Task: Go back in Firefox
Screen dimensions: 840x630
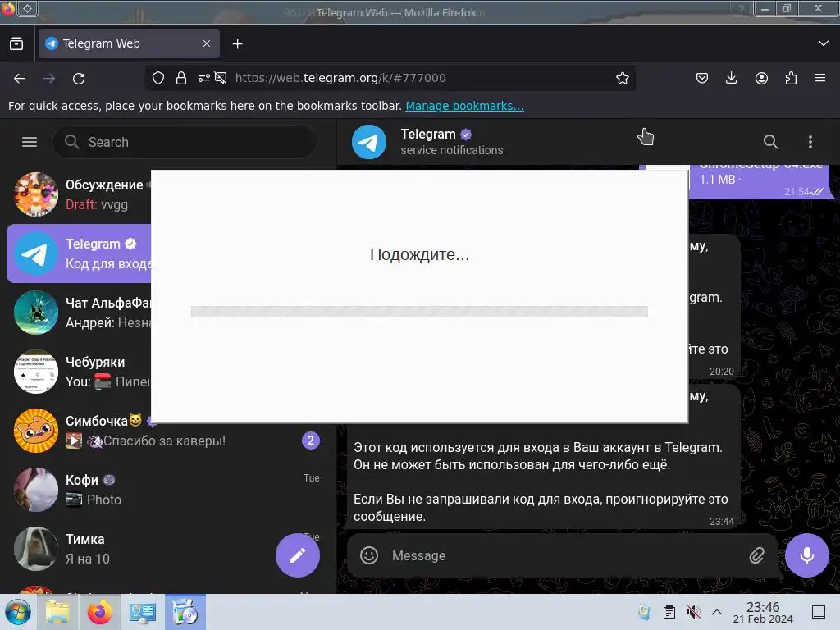Action: pyautogui.click(x=20, y=78)
